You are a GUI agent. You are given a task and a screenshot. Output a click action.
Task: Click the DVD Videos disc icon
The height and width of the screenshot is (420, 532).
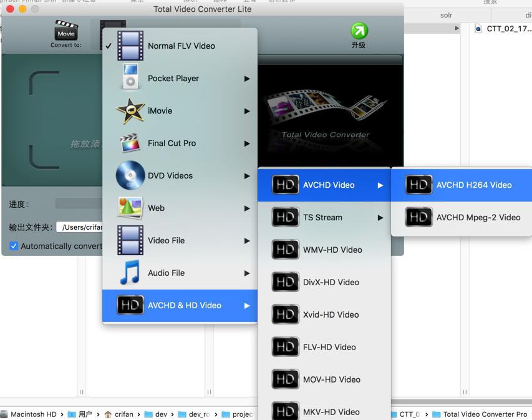pyautogui.click(x=130, y=175)
